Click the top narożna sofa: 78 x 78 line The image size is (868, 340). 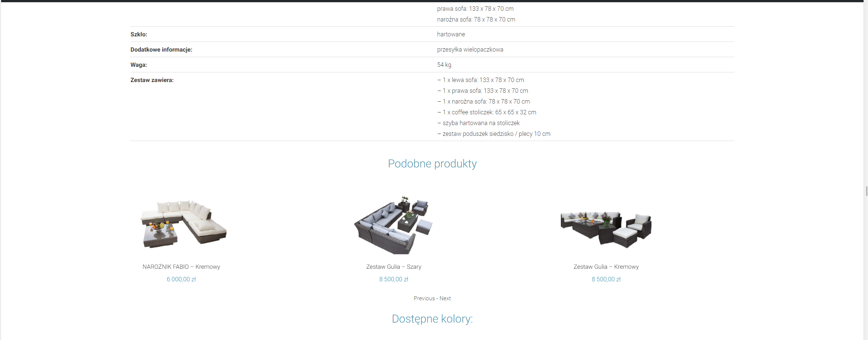pos(476,19)
